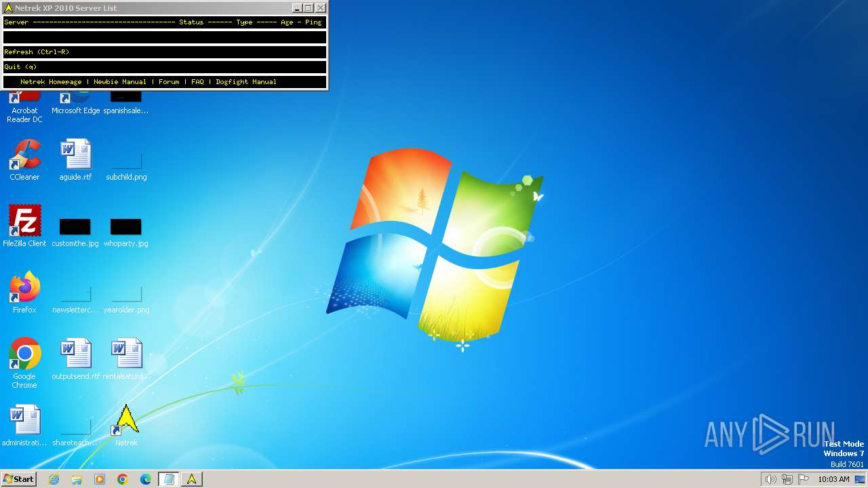Minimize the Netrek XP 2010 Server List window

click(x=297, y=8)
